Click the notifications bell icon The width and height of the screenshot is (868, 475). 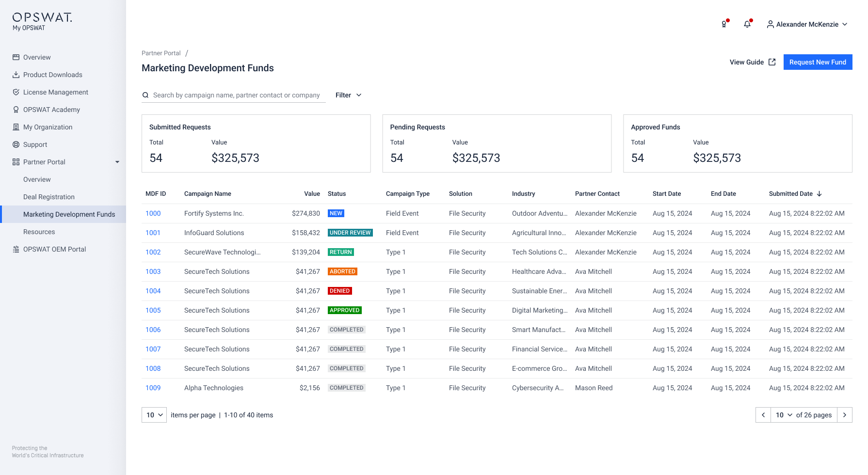[747, 24]
